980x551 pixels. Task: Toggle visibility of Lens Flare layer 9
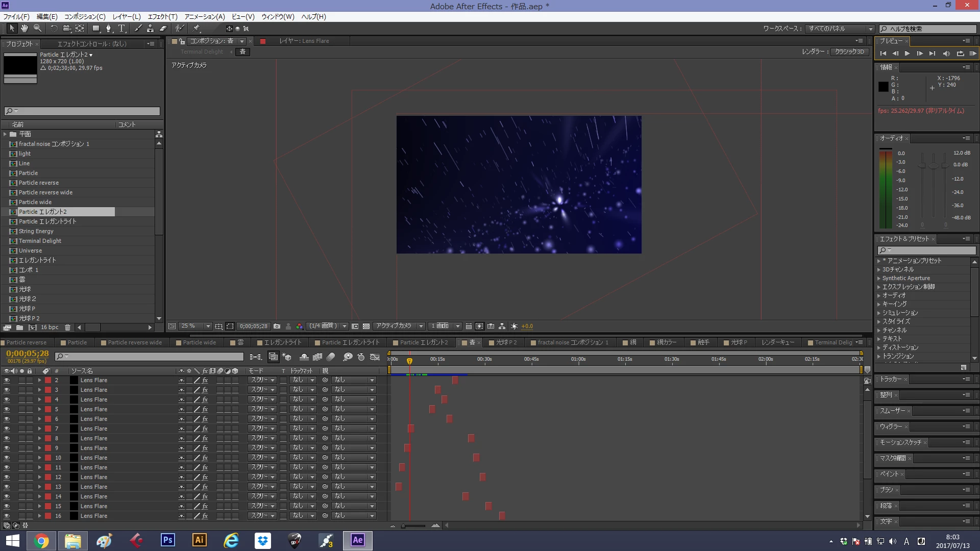point(7,448)
